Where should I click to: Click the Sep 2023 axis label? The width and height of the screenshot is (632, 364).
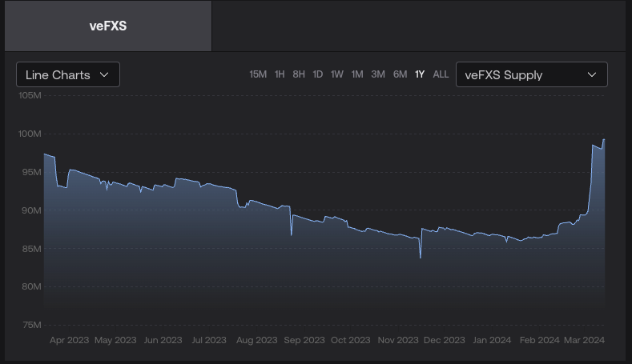(x=304, y=340)
